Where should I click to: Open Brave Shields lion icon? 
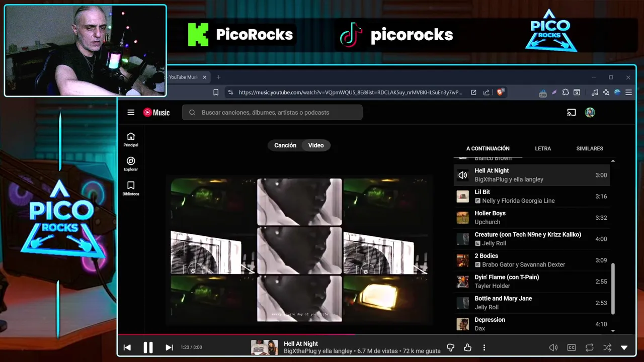[500, 93]
